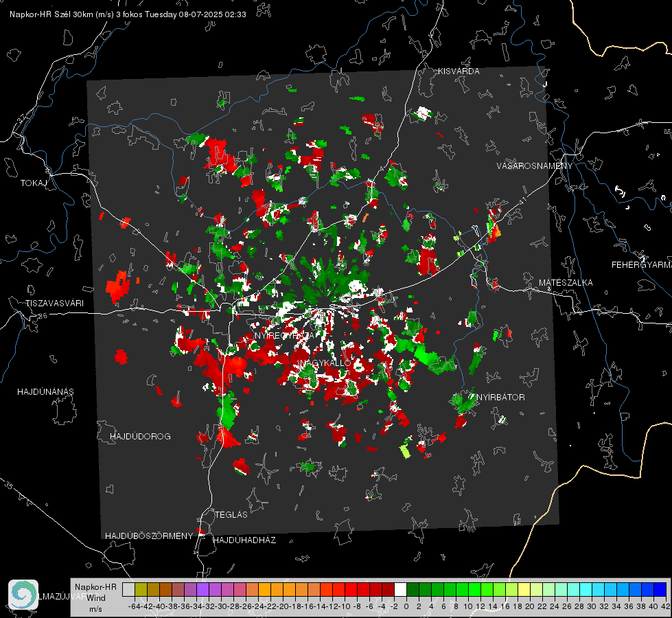Click road number 41 near Vásárosnamény
The width and height of the screenshot is (672, 618).
point(522,200)
